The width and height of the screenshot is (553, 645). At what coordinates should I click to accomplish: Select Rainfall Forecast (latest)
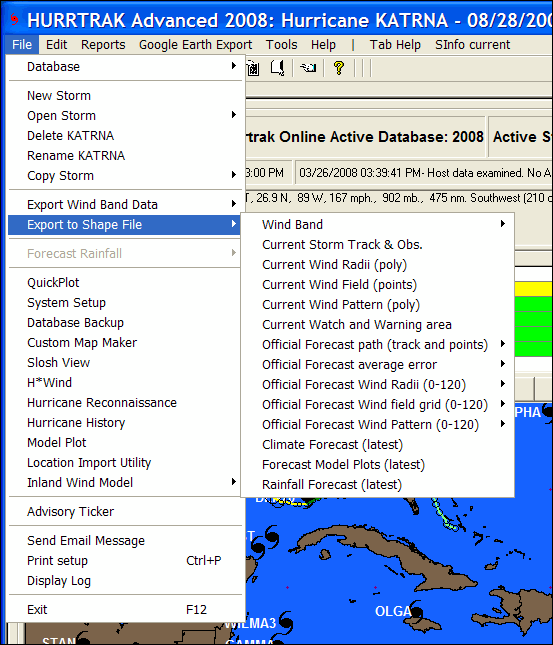click(x=377, y=485)
